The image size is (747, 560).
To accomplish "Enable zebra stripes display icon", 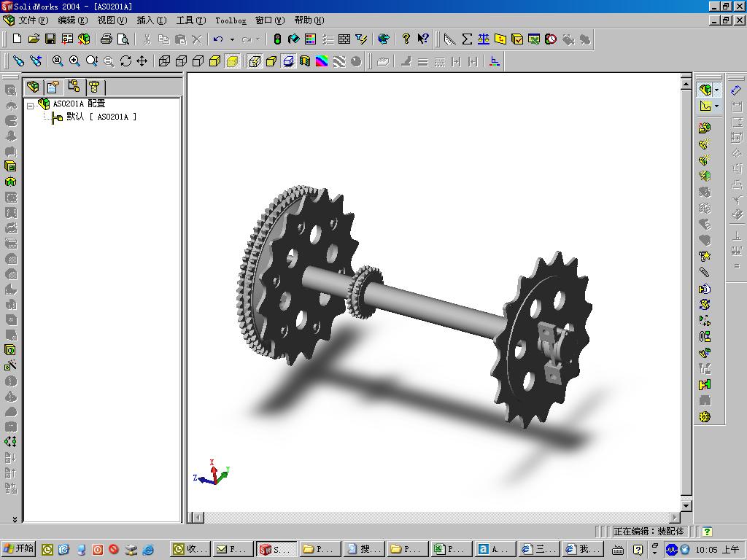I will pyautogui.click(x=338, y=61).
